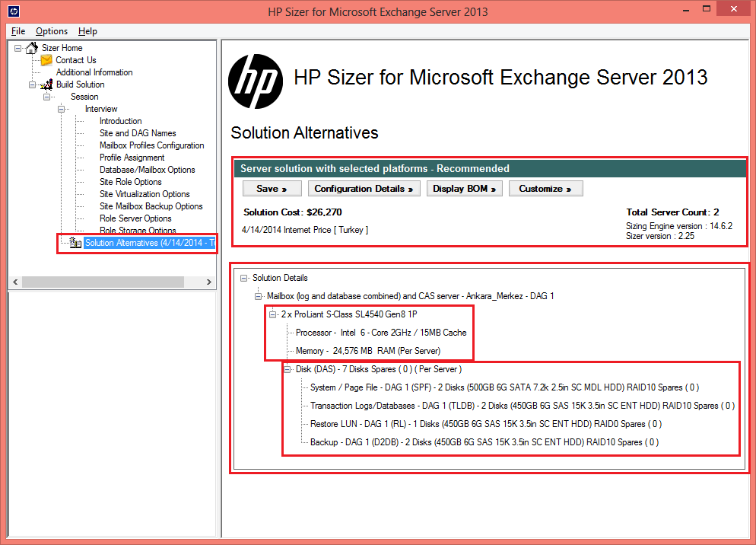
Task: Click the Contact Us envelope icon
Action: click(x=46, y=60)
